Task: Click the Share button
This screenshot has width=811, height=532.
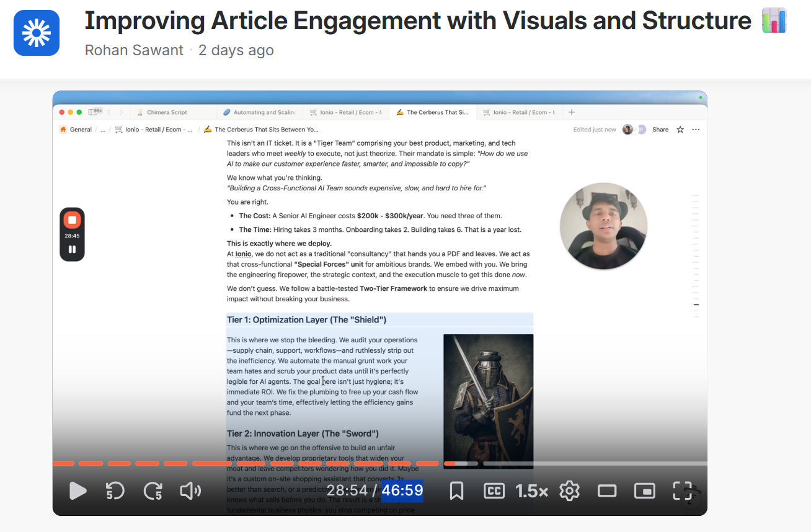Action: 660,129
